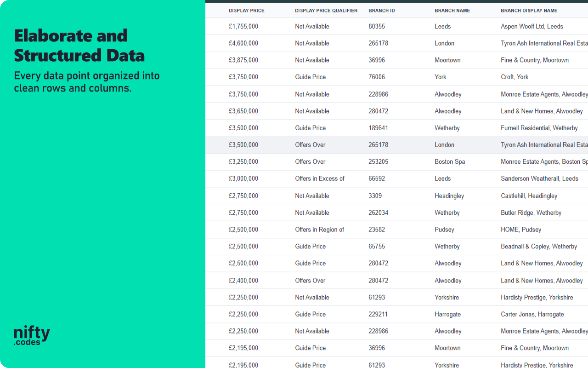Open the Leeds branch link in the top row
The image size is (588, 368).
point(442,26)
